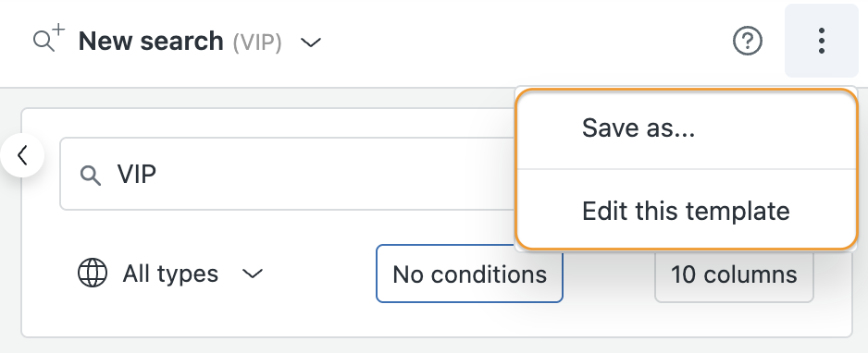This screenshot has width=868, height=353.
Task: Open the All types filter label
Action: click(x=170, y=274)
